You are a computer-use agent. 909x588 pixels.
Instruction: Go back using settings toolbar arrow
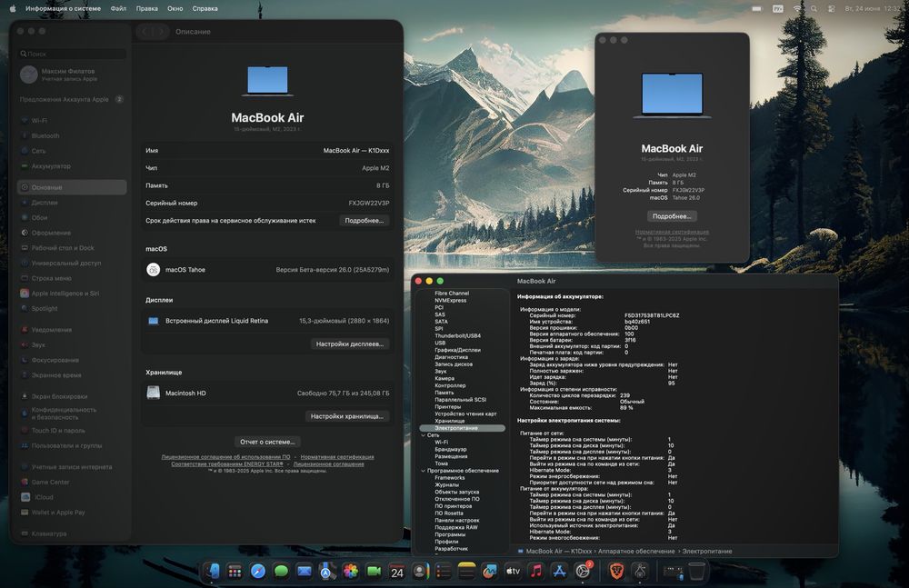click(x=145, y=31)
